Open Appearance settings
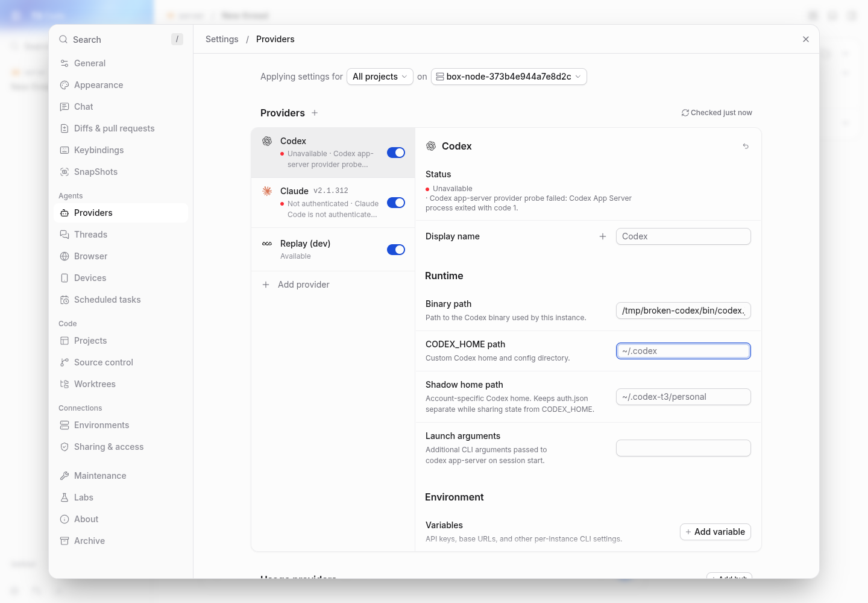868x603 pixels. 121,85
